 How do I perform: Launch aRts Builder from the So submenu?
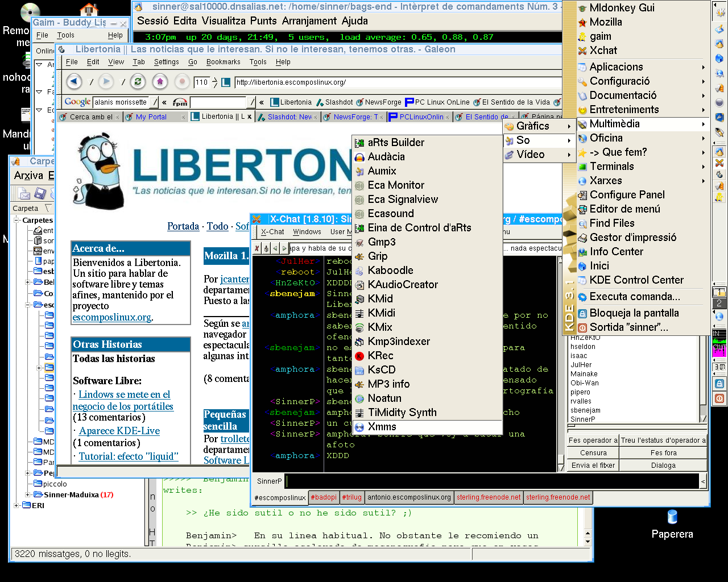pyautogui.click(x=427, y=143)
